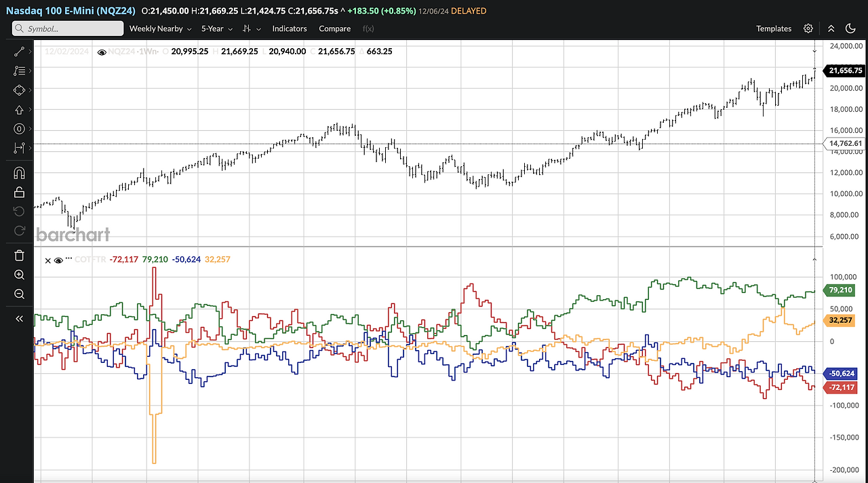Delete drawings with the trash icon
The image size is (868, 483).
(19, 255)
